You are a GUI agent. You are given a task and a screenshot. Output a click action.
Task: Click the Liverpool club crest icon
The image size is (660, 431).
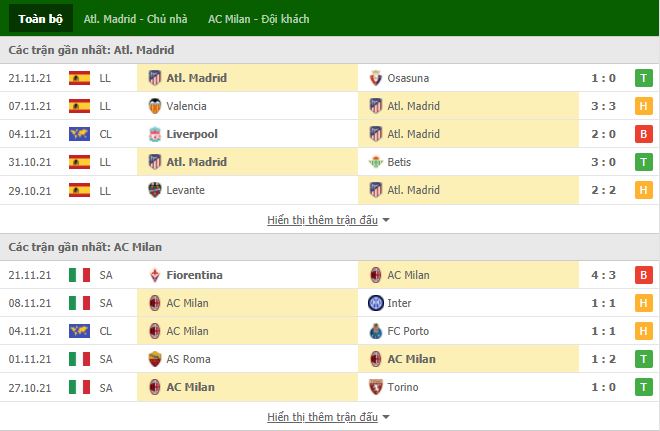point(155,134)
